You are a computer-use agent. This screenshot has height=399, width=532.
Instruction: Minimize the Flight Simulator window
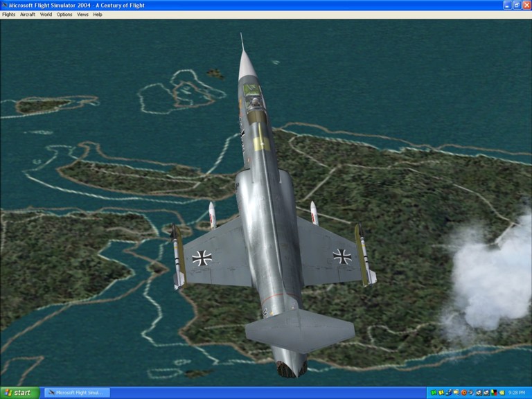point(507,5)
